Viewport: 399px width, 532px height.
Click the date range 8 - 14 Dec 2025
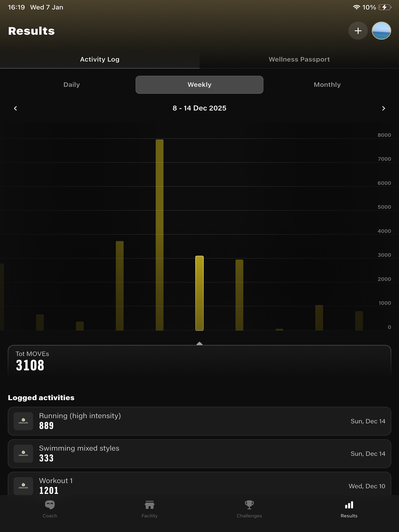(x=199, y=108)
